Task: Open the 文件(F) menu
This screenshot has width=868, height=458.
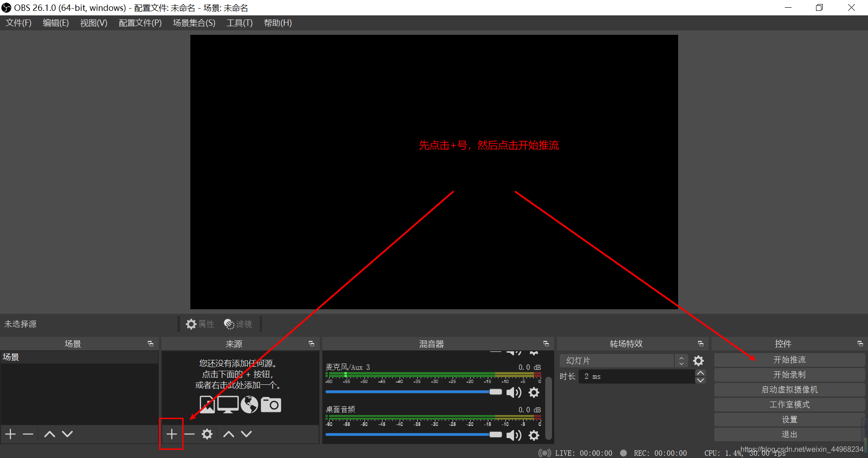Action: (19, 23)
